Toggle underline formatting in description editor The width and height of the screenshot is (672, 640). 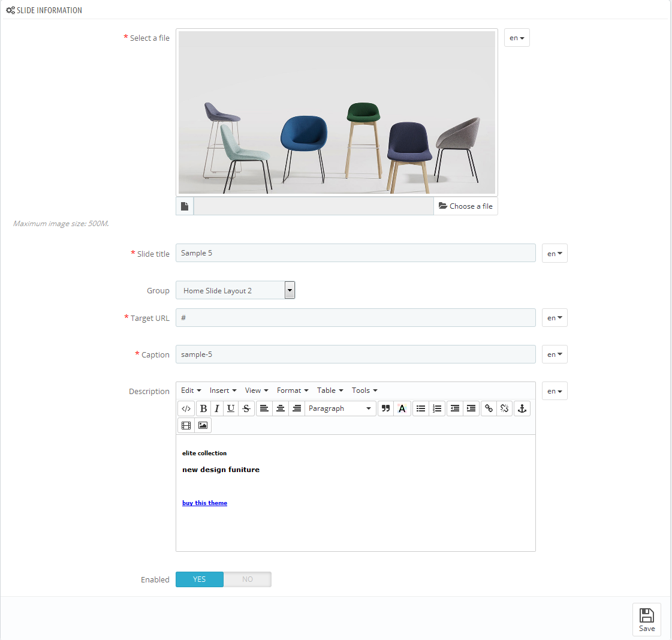click(231, 408)
